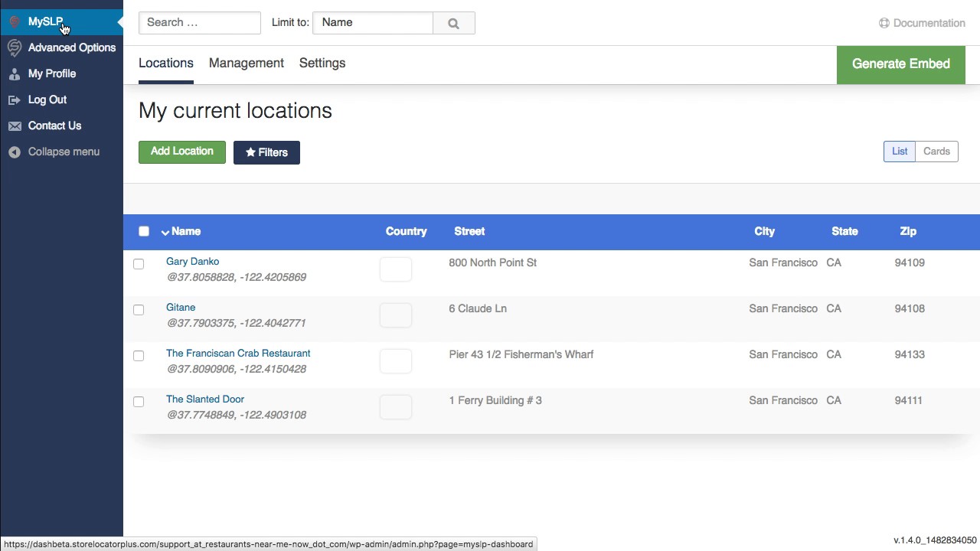The height and width of the screenshot is (551, 980).
Task: Switch to the Management tab
Action: [246, 64]
